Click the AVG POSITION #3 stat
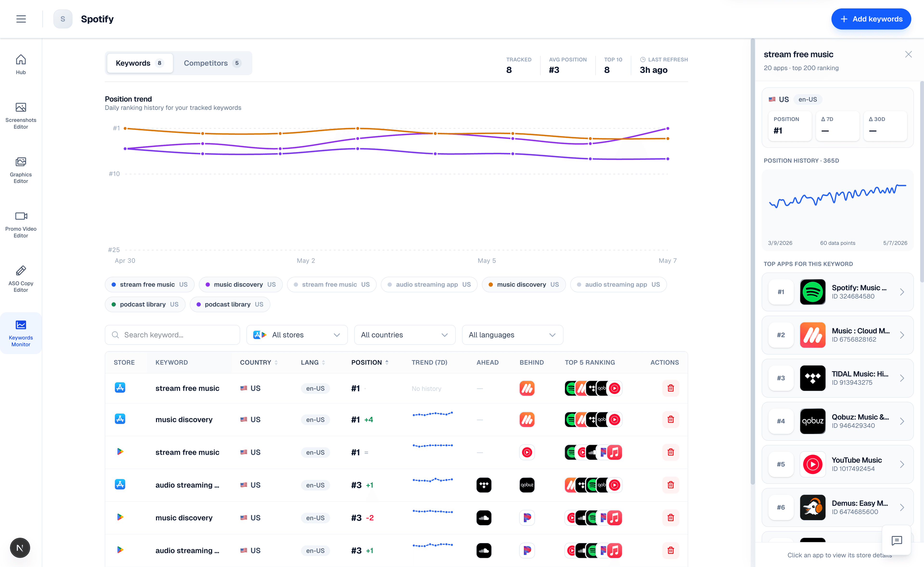 coord(567,65)
